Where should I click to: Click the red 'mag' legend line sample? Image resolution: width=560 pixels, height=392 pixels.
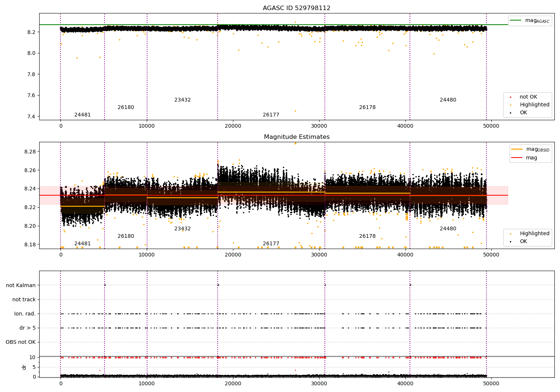[517, 158]
